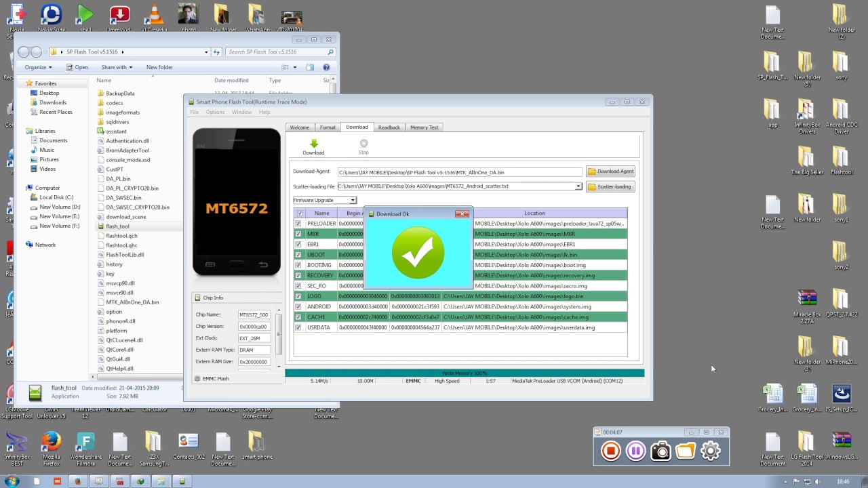This screenshot has height=488, width=868.
Task: Uncheck the BOOTIMG partition checkbox
Action: 298,265
